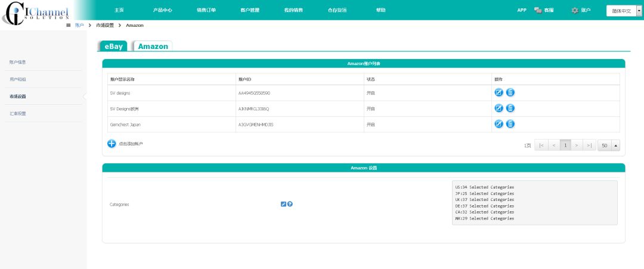The height and width of the screenshot is (269, 644).
Task: Click the 账户 gear icon
Action: [x=575, y=10]
